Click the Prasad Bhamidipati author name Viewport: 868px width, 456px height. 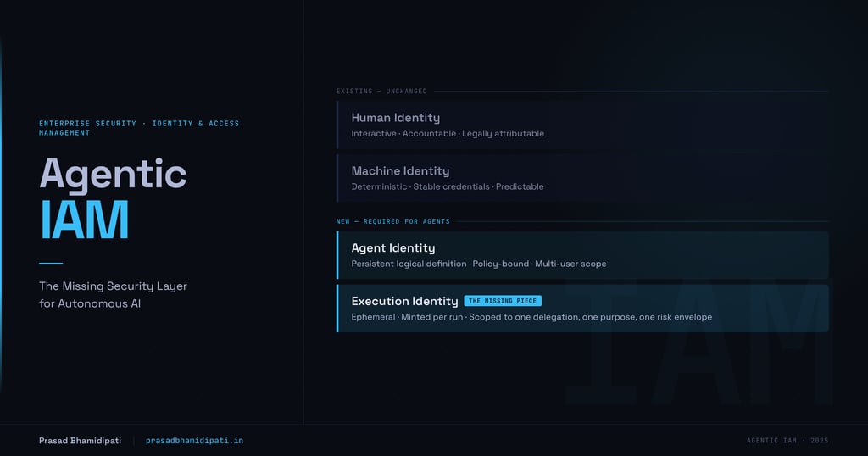[80, 441]
